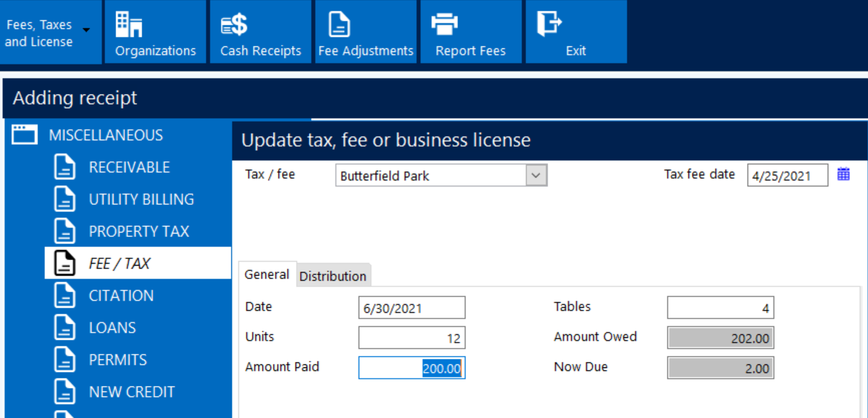The image size is (868, 418).
Task: Click the Tables input field
Action: tap(720, 308)
